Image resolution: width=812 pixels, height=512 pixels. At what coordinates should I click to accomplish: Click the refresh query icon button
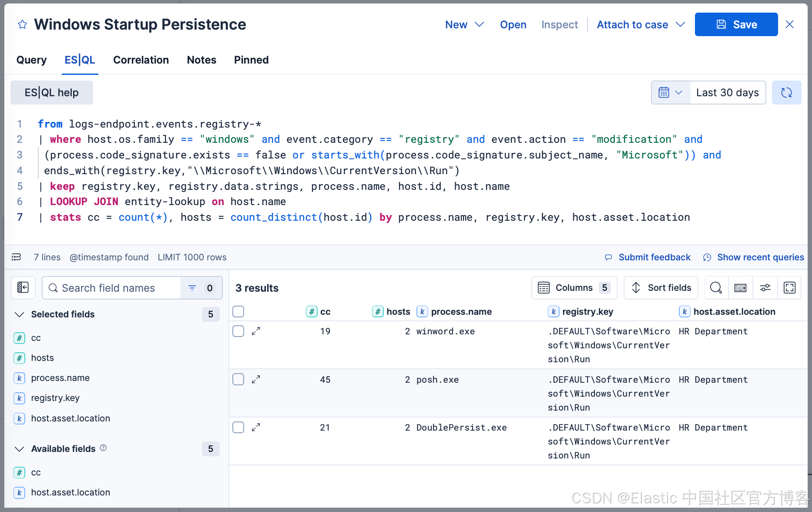coord(786,93)
